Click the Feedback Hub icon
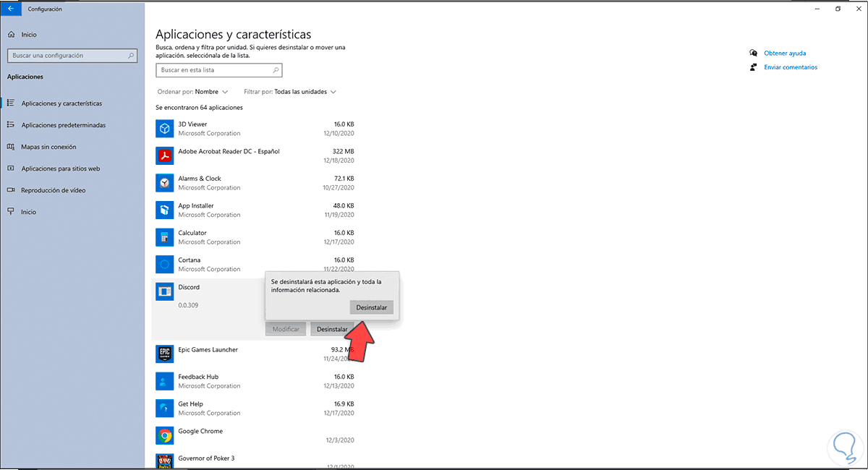Viewport: 868px width, 470px height. 165,381
